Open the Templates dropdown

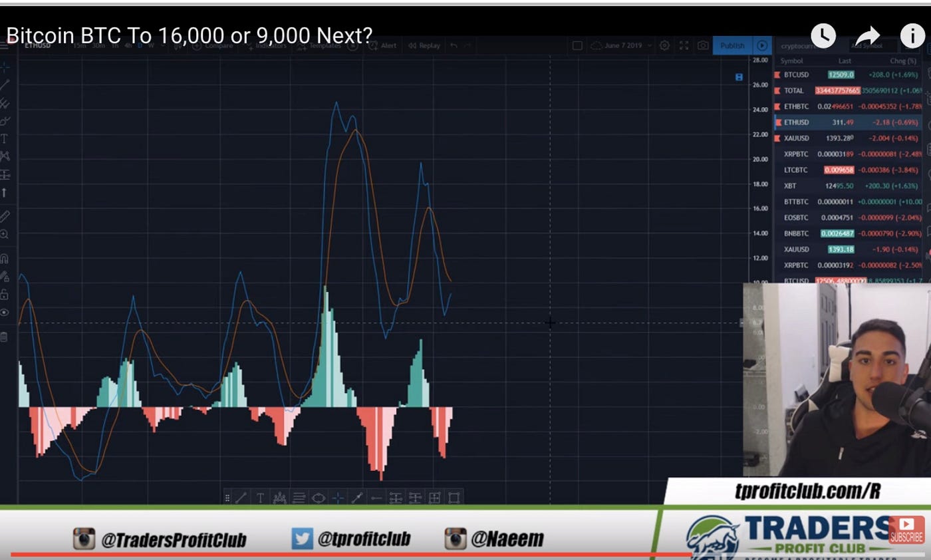[x=319, y=45]
